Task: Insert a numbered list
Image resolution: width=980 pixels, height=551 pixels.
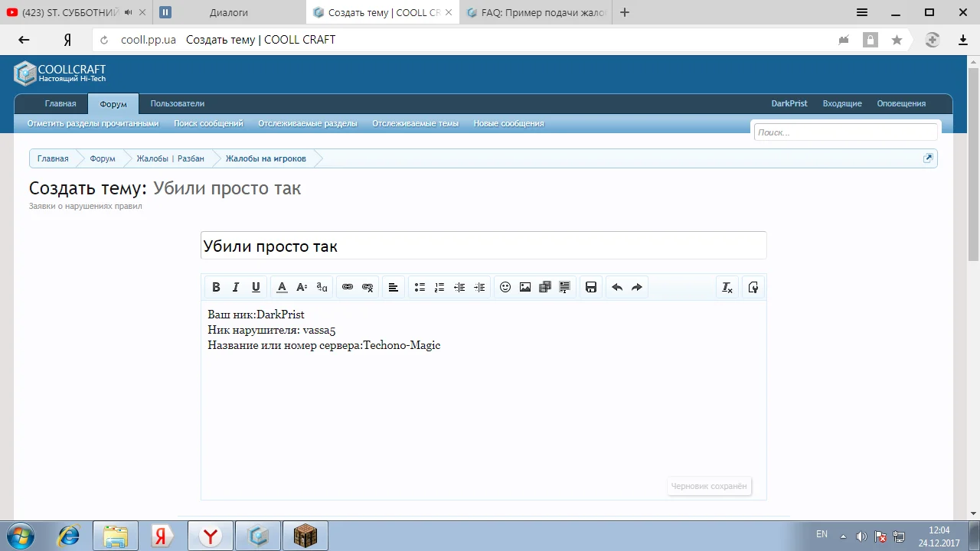Action: click(439, 287)
